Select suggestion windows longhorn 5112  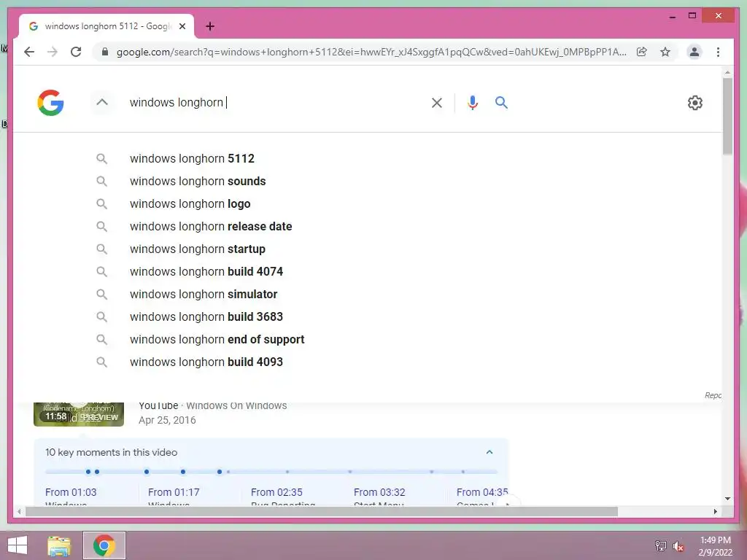point(192,158)
